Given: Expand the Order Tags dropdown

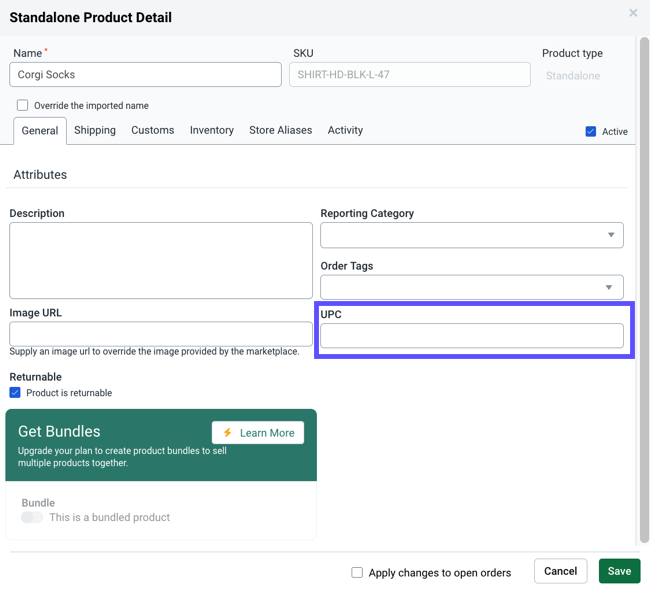Looking at the screenshot, I should tap(472, 287).
